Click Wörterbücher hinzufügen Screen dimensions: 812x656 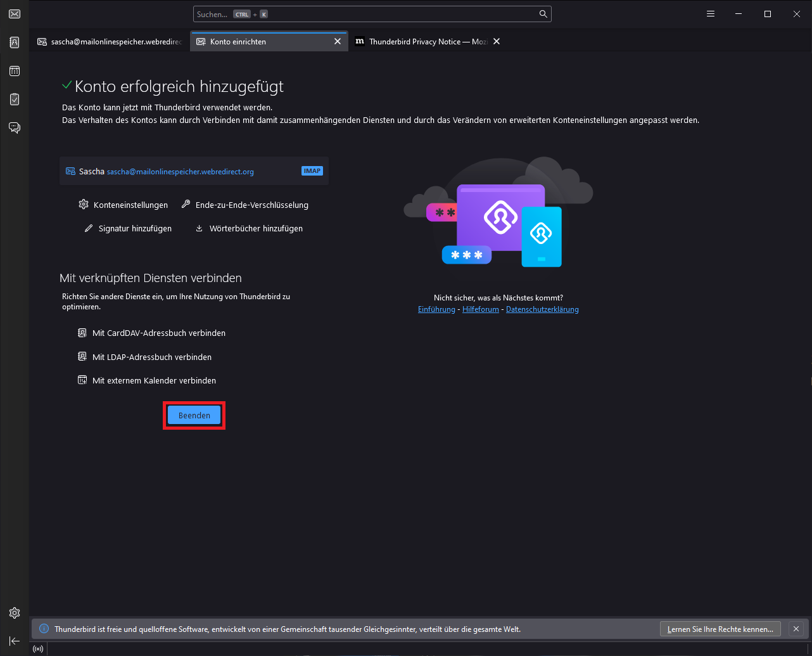pyautogui.click(x=249, y=228)
